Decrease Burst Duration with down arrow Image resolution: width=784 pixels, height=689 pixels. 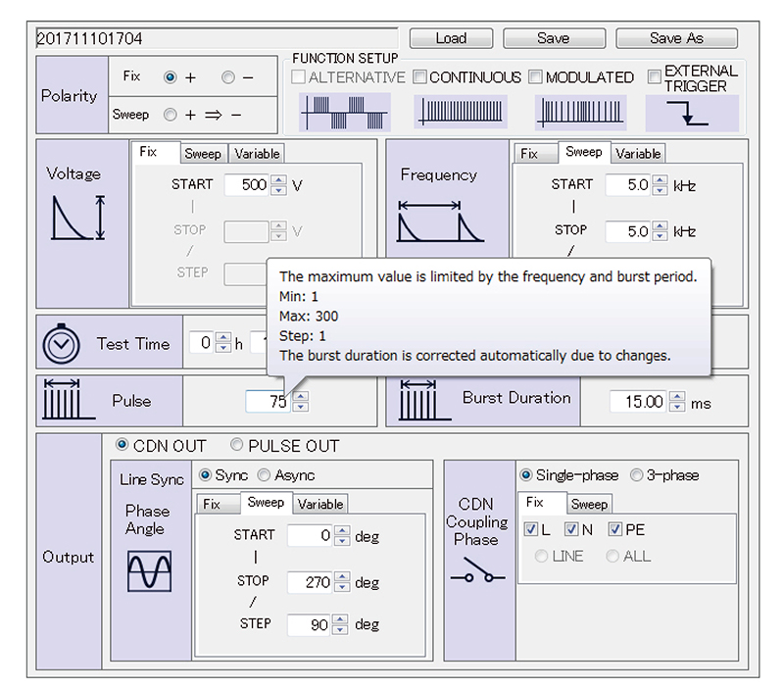tap(677, 407)
